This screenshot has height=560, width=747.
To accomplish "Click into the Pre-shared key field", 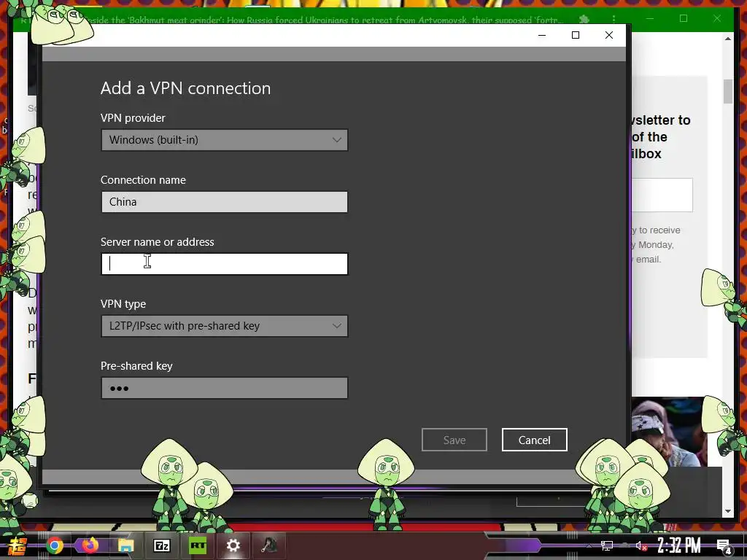I will (225, 388).
